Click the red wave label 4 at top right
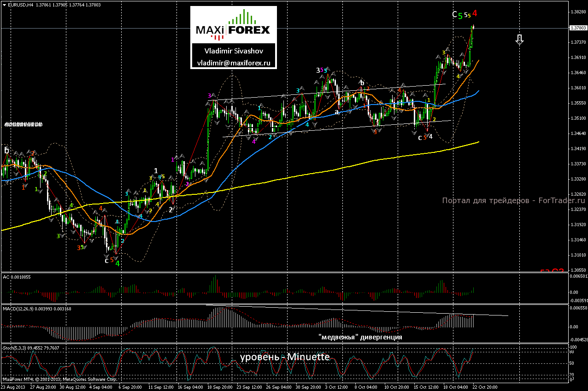 click(475, 14)
